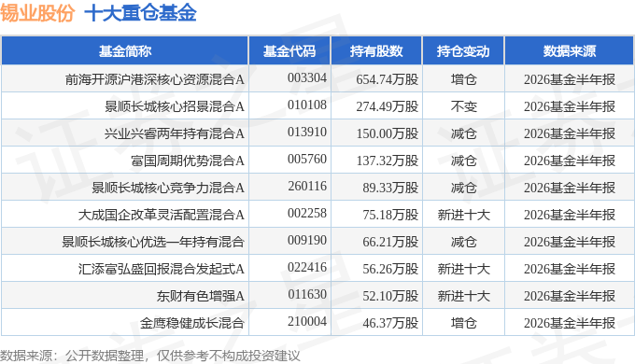Select fund 金鹰稳健成长混合
The width and height of the screenshot is (635, 364).
pos(192,323)
